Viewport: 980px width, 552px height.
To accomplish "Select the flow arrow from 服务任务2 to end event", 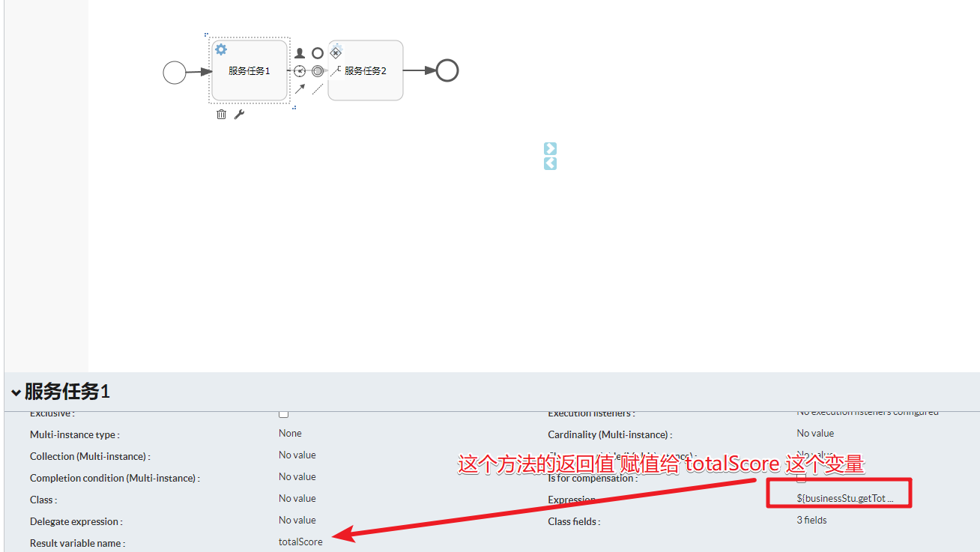I will click(420, 70).
